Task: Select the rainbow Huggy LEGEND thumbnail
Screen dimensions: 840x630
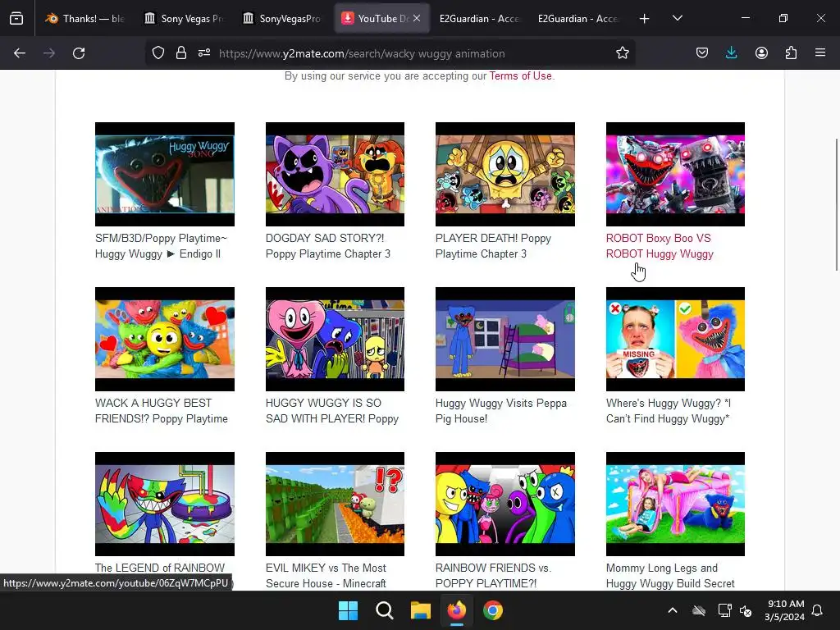Action: click(164, 504)
